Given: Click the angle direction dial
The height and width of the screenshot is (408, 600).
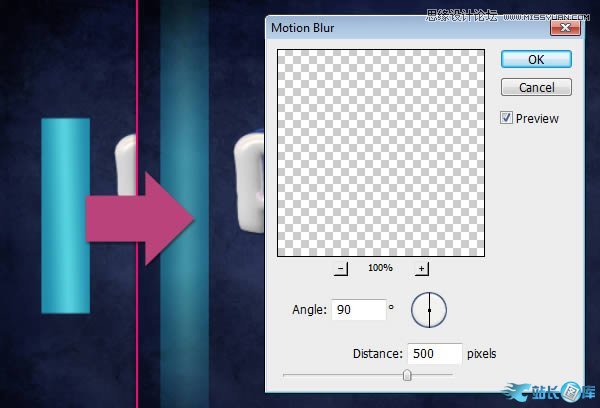Looking at the screenshot, I should (429, 310).
